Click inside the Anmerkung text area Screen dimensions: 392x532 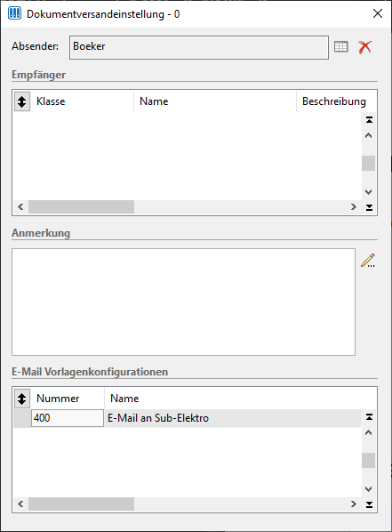pyautogui.click(x=183, y=302)
